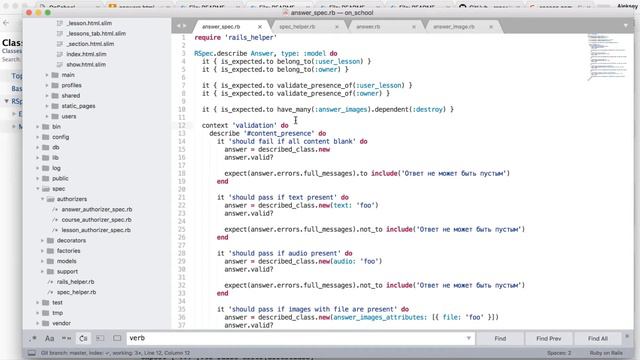Screen dimensions: 640x360
Task: Go to next tab with right arrow
Action: click(x=184, y=26)
